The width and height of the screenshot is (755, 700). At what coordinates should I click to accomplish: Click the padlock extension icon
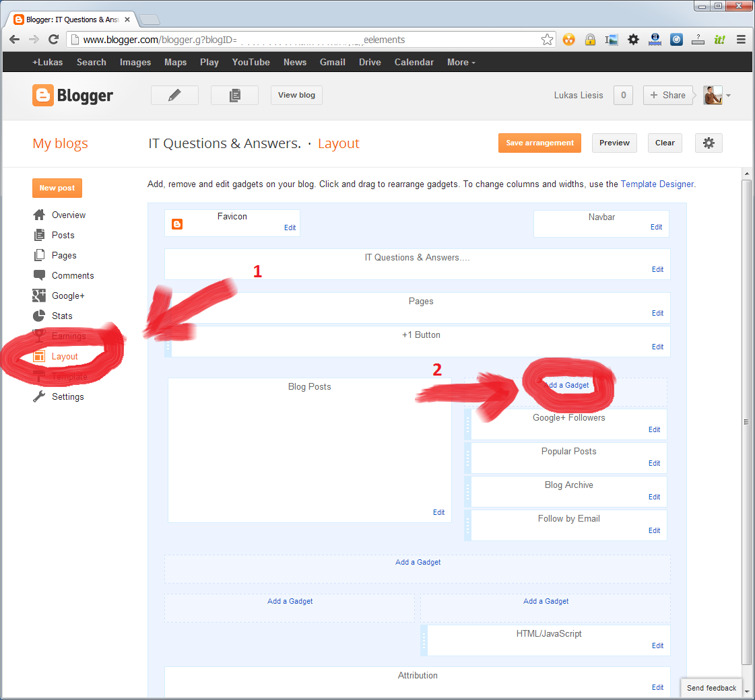pyautogui.click(x=590, y=40)
